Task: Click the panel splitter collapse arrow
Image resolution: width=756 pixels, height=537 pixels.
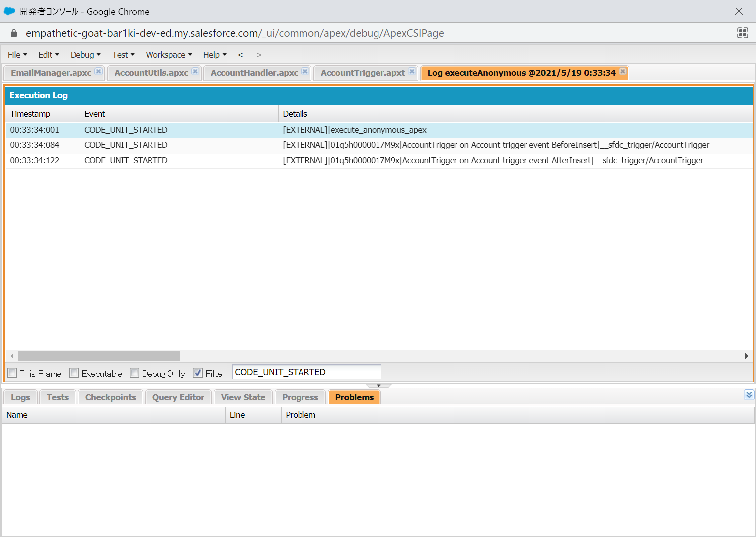Action: (x=378, y=385)
